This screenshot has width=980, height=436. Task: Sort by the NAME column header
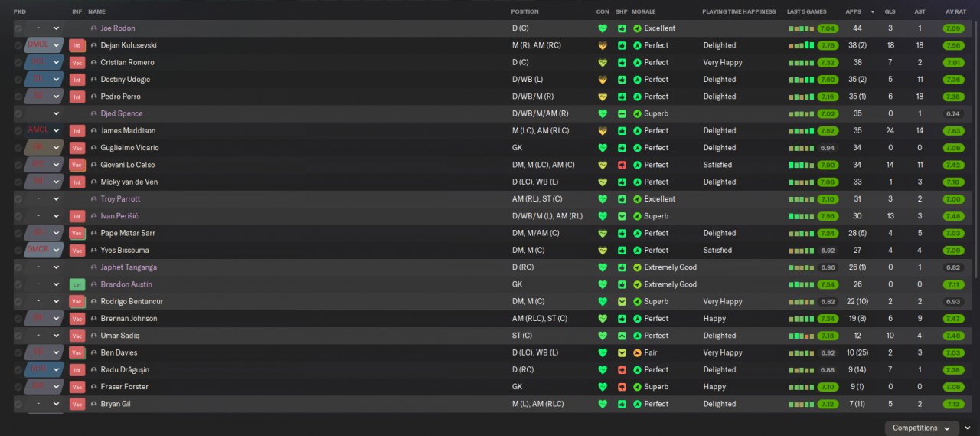96,11
